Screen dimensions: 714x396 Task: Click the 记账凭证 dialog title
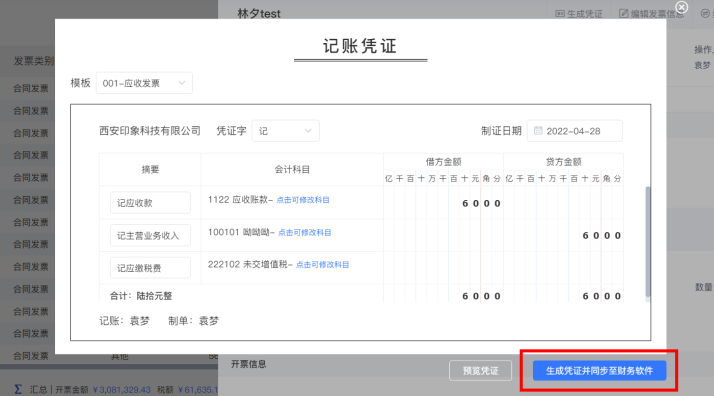tap(360, 46)
